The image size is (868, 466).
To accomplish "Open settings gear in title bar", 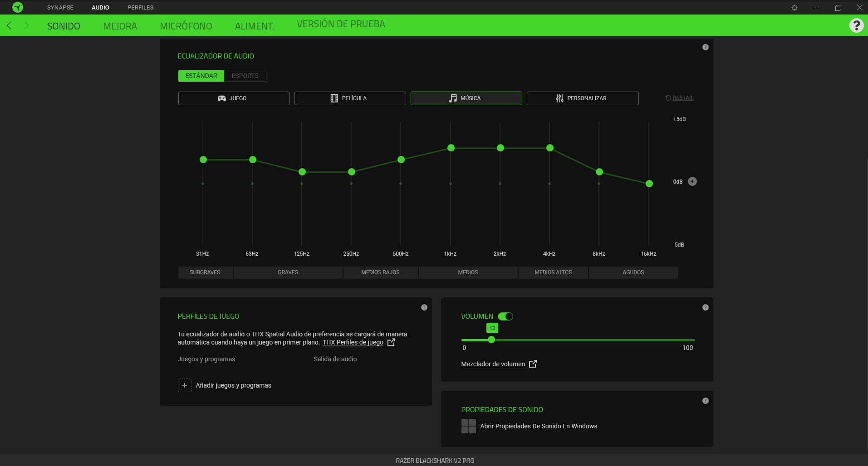I will (x=794, y=8).
